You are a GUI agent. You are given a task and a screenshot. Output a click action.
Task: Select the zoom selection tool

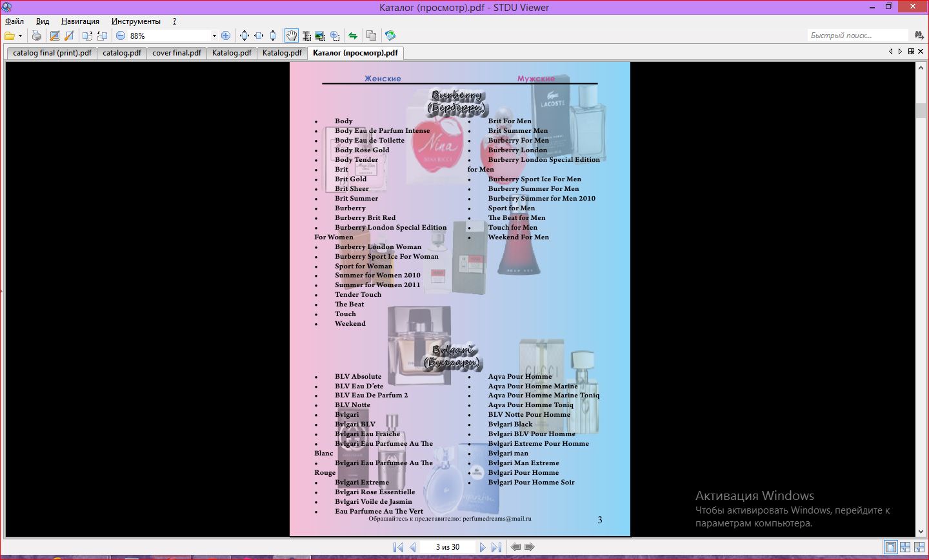(335, 35)
